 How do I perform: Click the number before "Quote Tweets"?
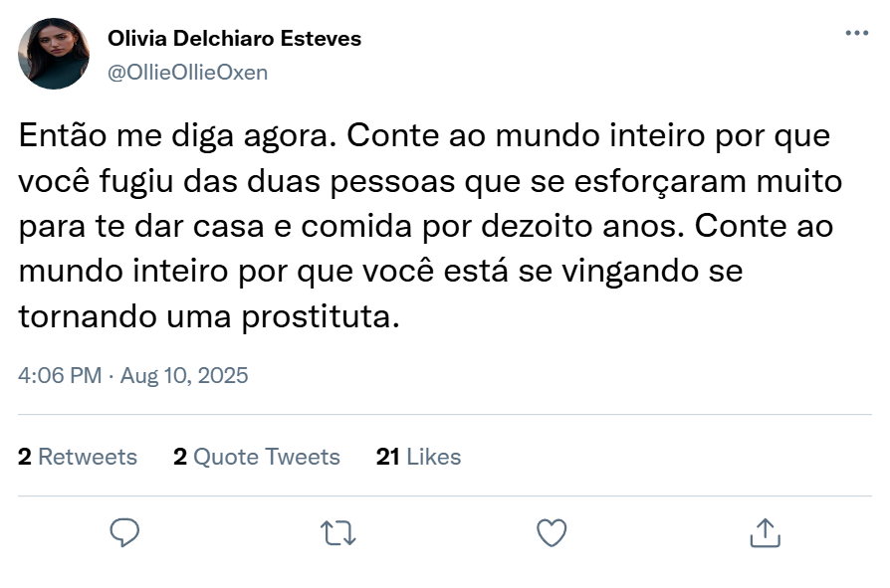tap(180, 457)
